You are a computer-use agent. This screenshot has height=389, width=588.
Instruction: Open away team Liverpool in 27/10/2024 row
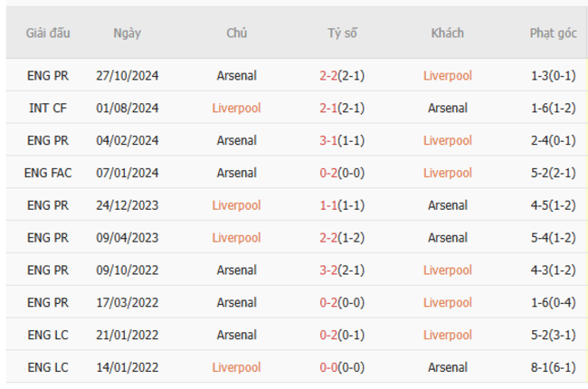(447, 76)
